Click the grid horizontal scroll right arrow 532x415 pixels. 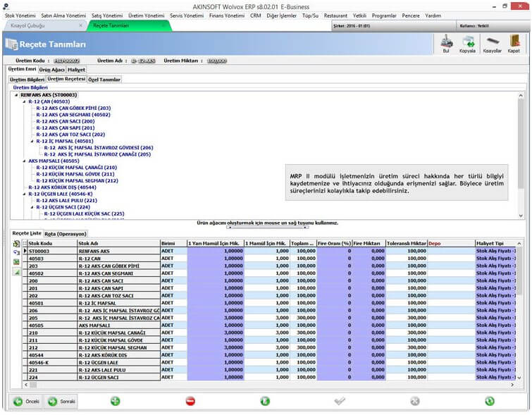click(512, 385)
